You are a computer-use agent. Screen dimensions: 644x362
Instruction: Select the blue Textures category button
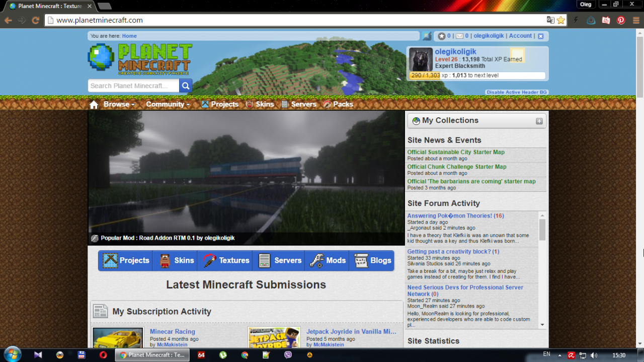[x=225, y=260]
